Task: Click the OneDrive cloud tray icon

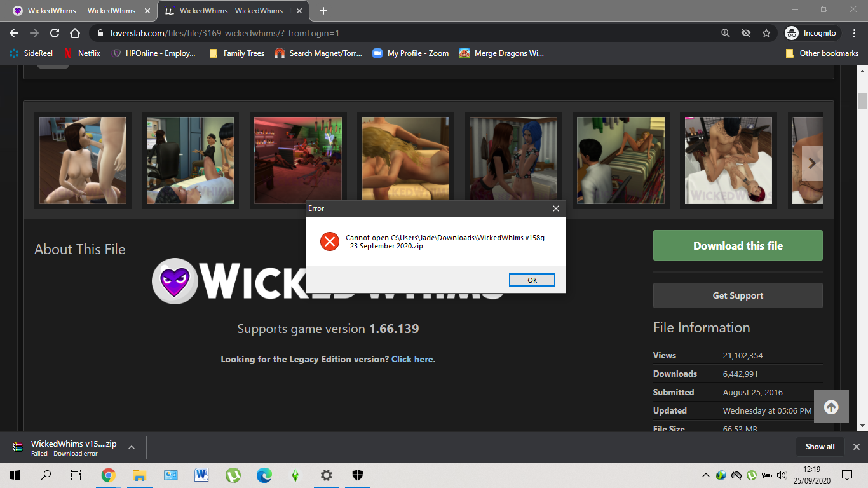Action: tap(736, 475)
